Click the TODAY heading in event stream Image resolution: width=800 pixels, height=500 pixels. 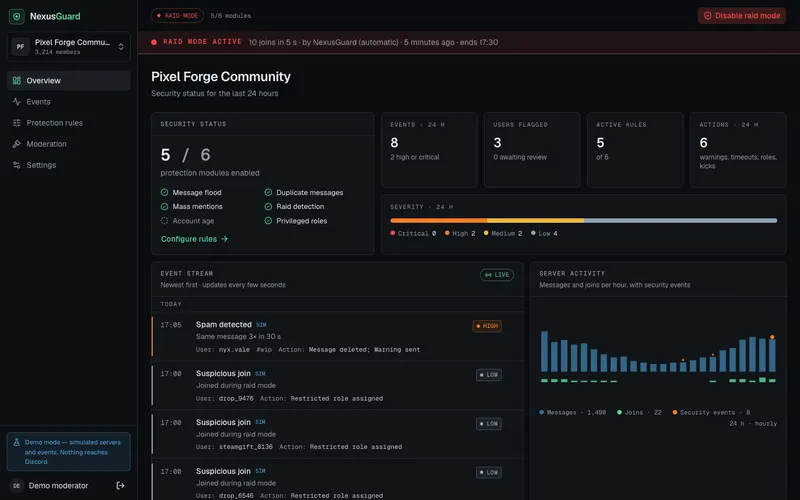[x=171, y=304]
